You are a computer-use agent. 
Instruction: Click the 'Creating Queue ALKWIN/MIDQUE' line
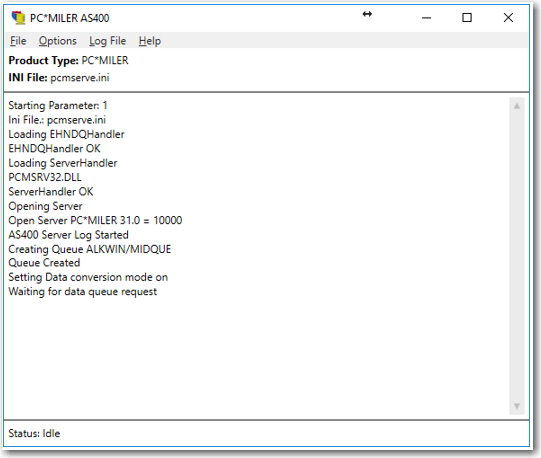click(90, 249)
